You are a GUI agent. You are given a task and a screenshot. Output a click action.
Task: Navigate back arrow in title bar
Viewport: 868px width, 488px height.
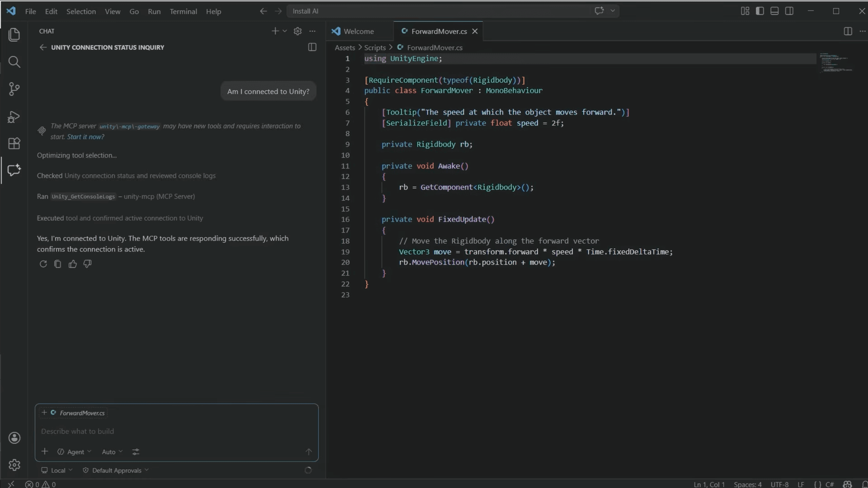(263, 11)
